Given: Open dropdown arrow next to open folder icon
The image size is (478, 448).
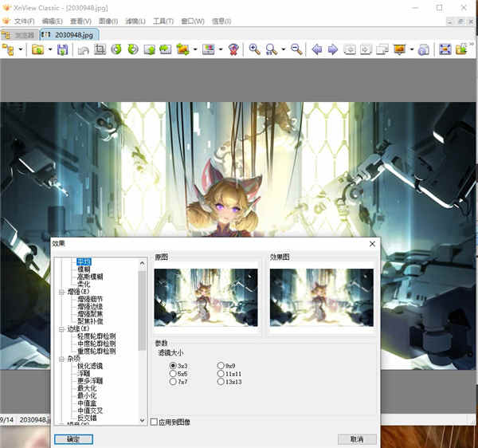Looking at the screenshot, I should [50, 49].
